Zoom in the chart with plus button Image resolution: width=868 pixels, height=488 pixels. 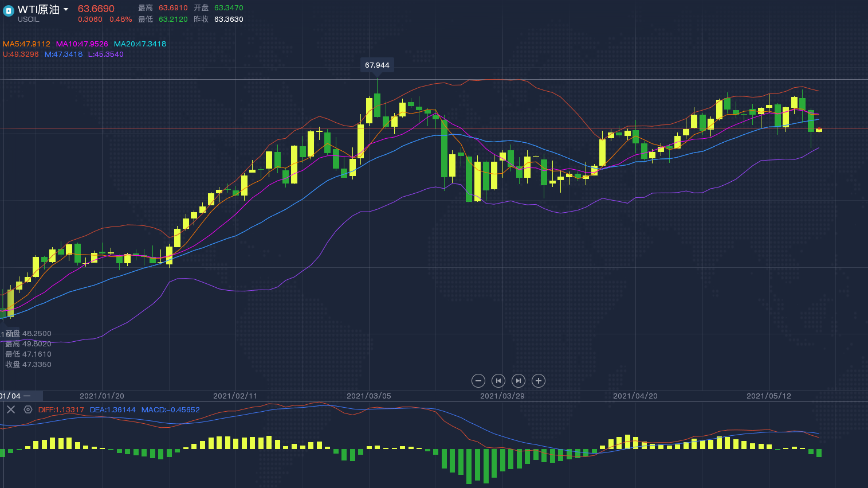pyautogui.click(x=538, y=381)
